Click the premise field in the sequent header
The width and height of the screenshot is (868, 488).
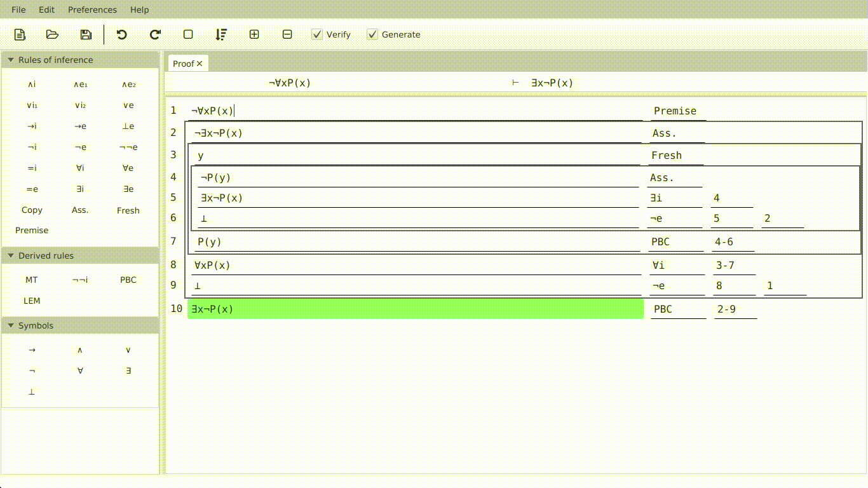coord(290,83)
